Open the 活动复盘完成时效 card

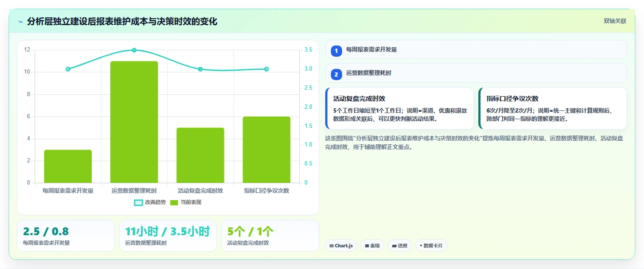click(x=400, y=108)
